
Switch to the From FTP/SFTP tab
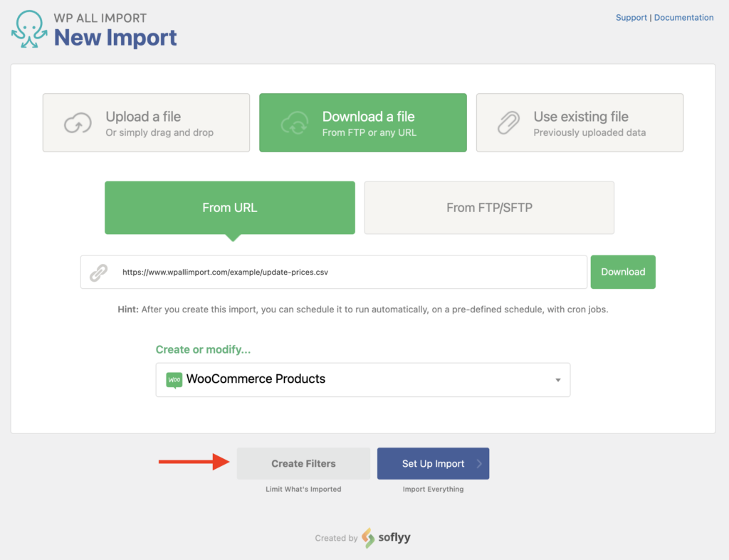(x=489, y=207)
